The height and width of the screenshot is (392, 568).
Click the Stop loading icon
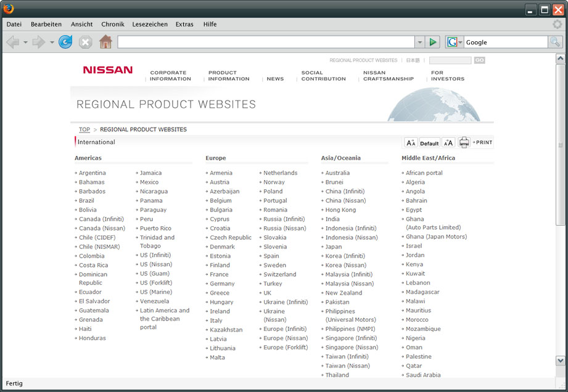pyautogui.click(x=86, y=43)
